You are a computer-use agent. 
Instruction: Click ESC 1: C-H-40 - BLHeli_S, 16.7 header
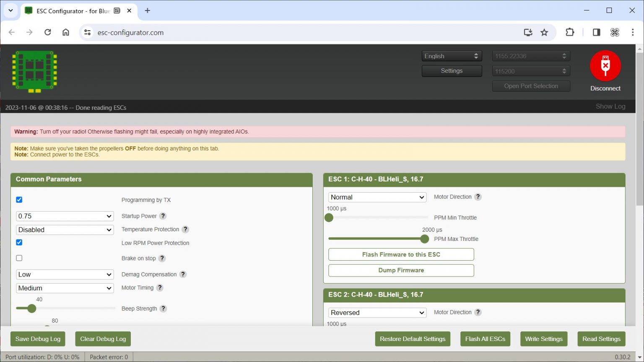pyautogui.click(x=474, y=179)
